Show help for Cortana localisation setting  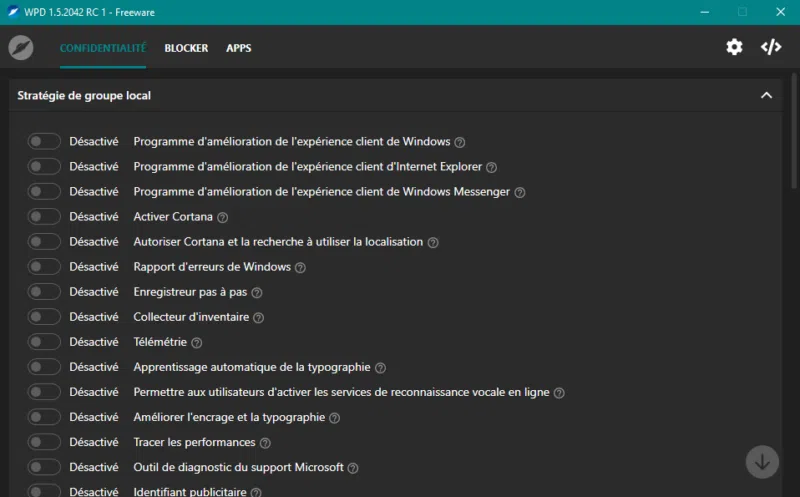[x=433, y=242]
